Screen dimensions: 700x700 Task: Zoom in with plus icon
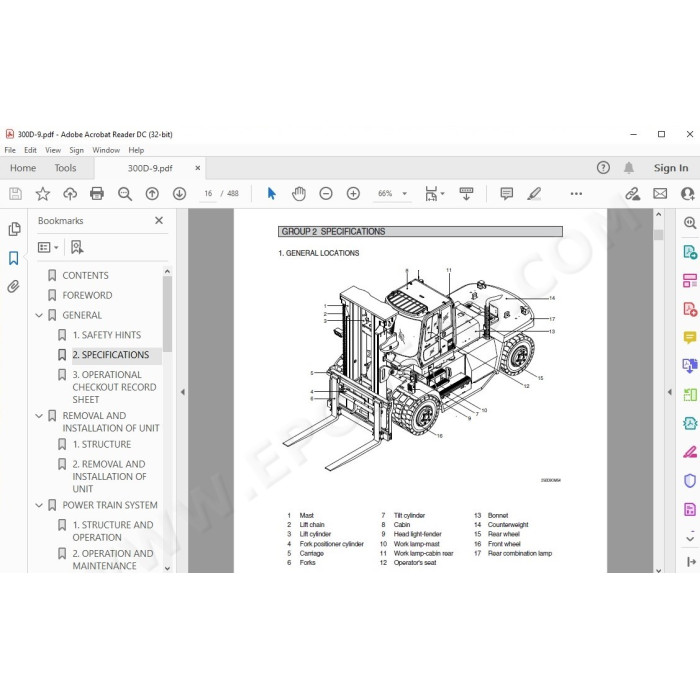click(x=353, y=193)
